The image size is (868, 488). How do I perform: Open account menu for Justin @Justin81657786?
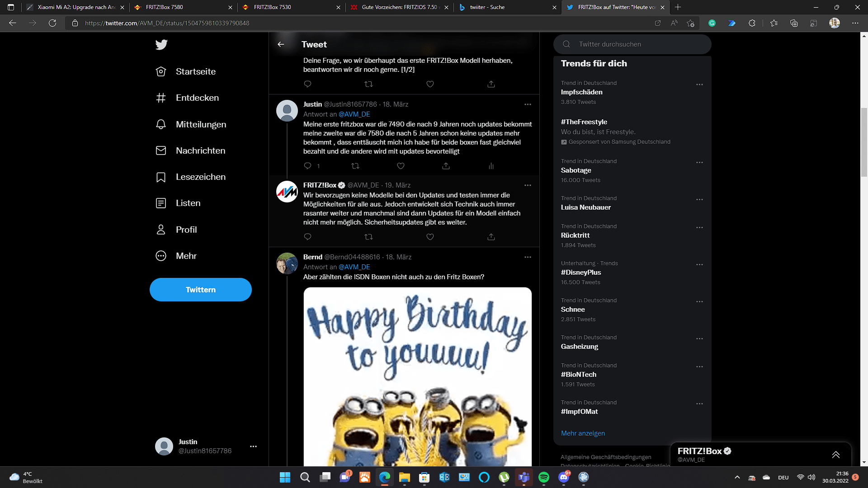[x=253, y=446]
